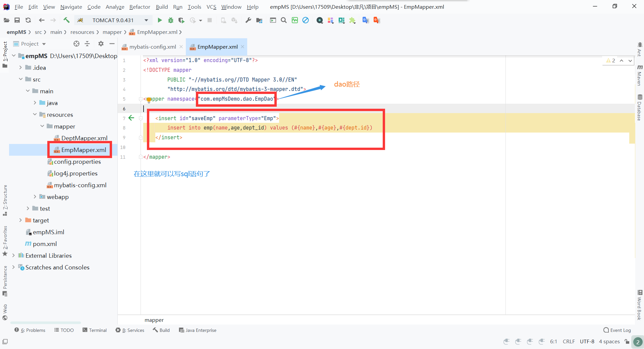Open Project Structure icon in toolbar
644x349 pixels.
[x=259, y=20]
